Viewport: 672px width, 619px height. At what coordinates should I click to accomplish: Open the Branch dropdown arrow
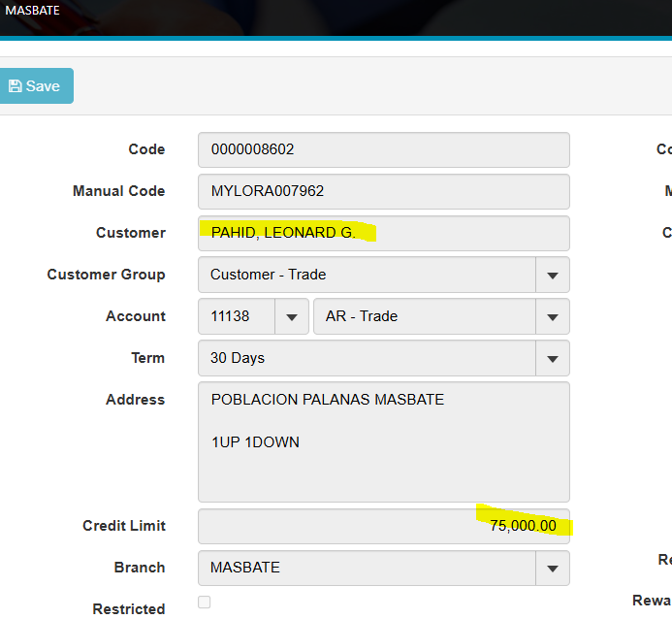click(553, 569)
